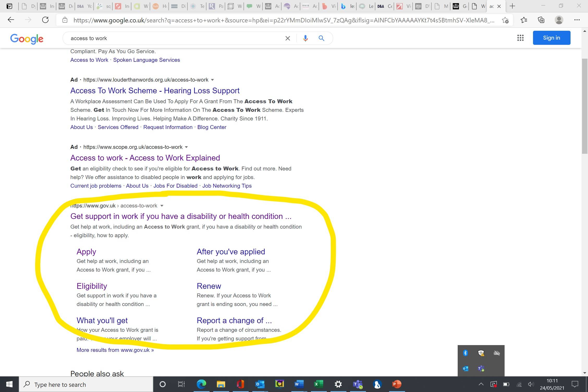Open the Google apps grid
The height and width of the screenshot is (392, 588).
tap(520, 38)
